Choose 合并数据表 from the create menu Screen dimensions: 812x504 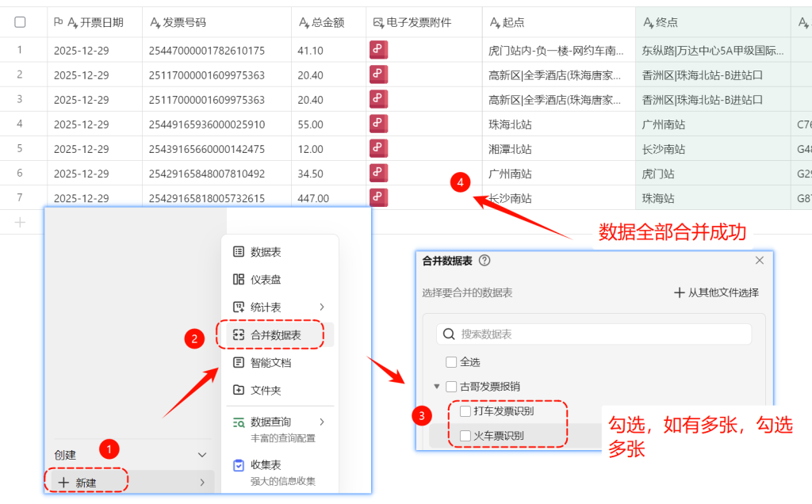[x=280, y=334]
